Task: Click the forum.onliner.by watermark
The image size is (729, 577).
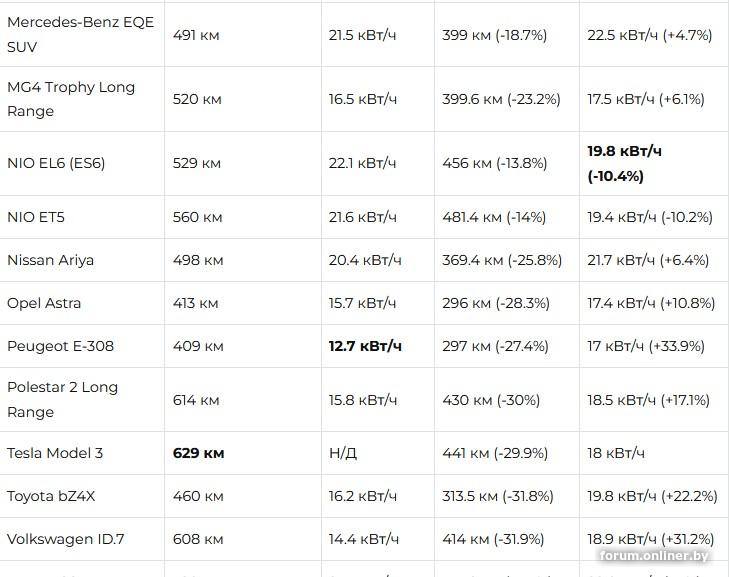Action: [x=654, y=556]
